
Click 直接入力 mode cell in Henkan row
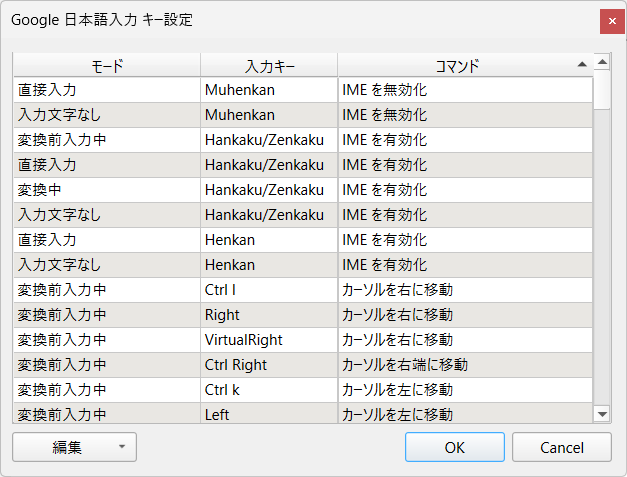(107, 240)
